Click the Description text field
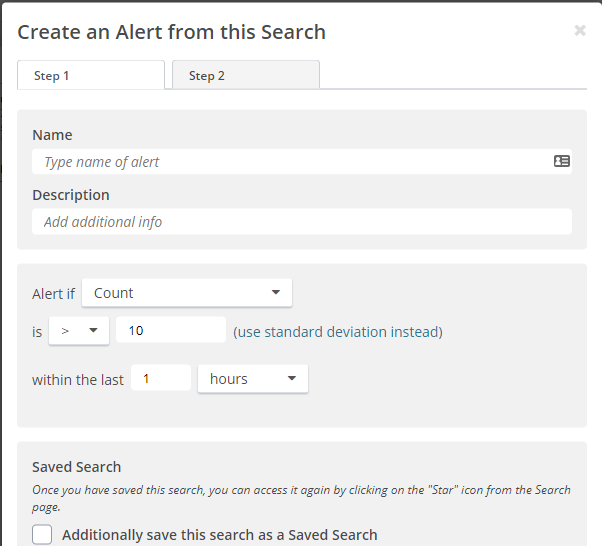The height and width of the screenshot is (546, 602). click(x=300, y=222)
